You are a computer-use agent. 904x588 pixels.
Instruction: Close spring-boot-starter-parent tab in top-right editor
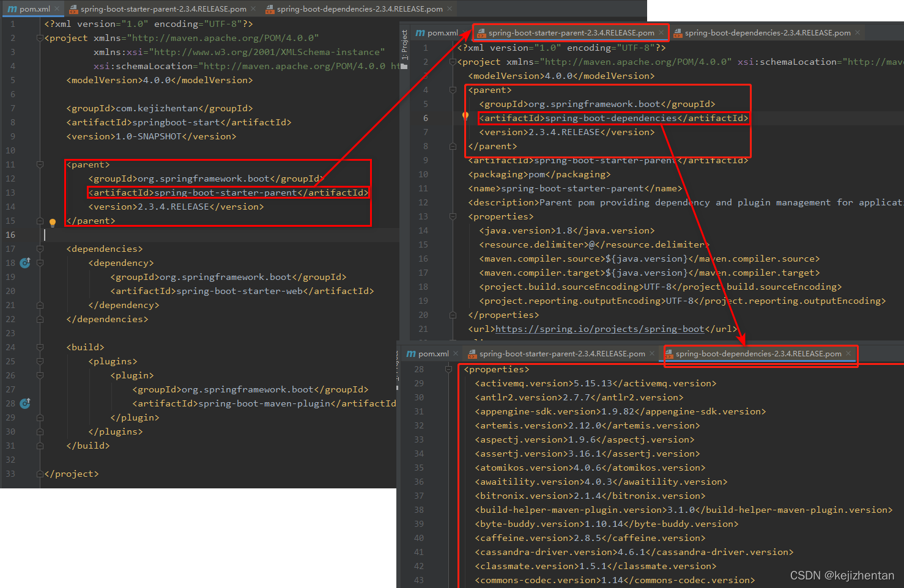pos(661,33)
